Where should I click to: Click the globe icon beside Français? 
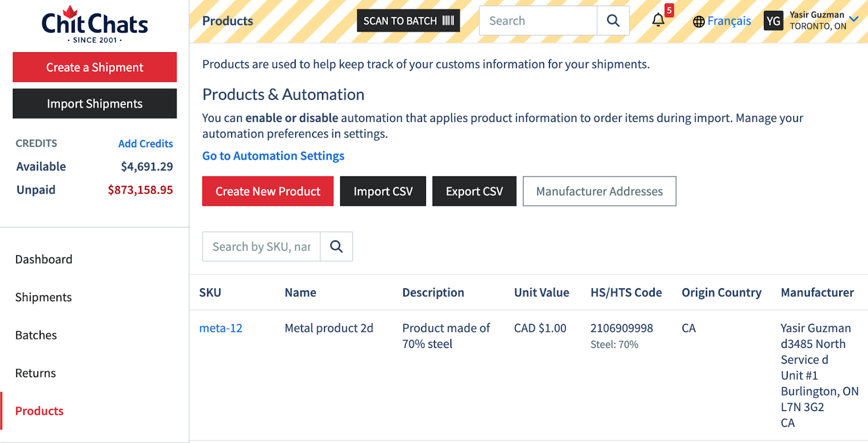pyautogui.click(x=699, y=21)
